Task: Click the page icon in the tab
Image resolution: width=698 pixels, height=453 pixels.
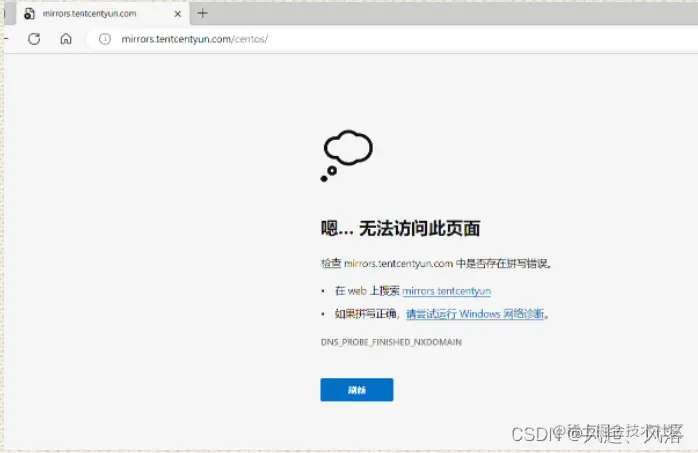Action: 29,14
